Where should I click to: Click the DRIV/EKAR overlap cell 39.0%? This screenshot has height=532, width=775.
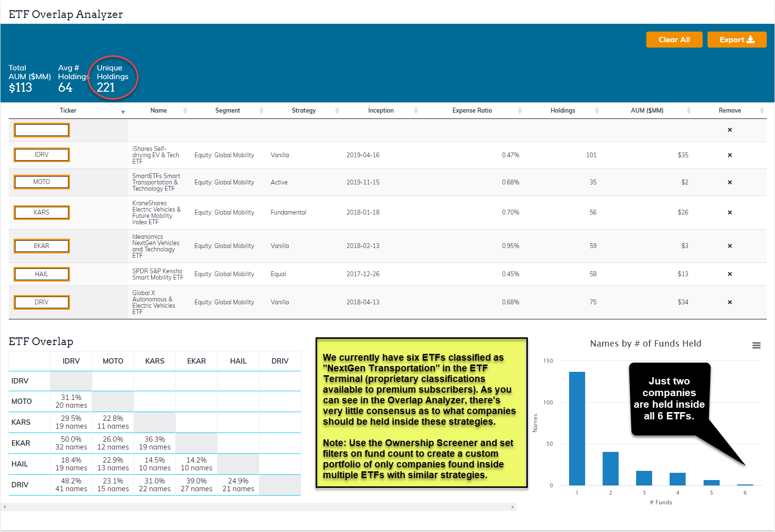[x=197, y=485]
